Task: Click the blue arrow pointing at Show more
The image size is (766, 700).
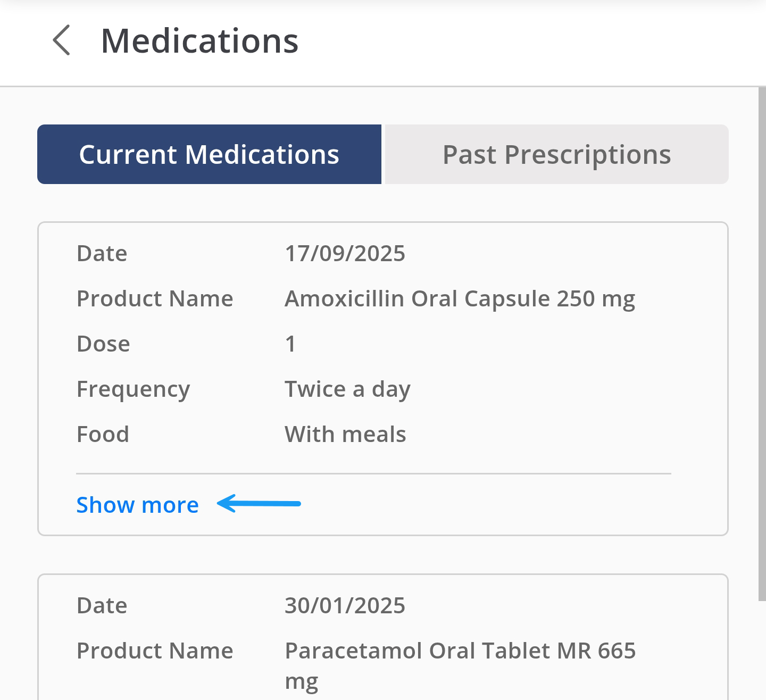Action: point(259,503)
